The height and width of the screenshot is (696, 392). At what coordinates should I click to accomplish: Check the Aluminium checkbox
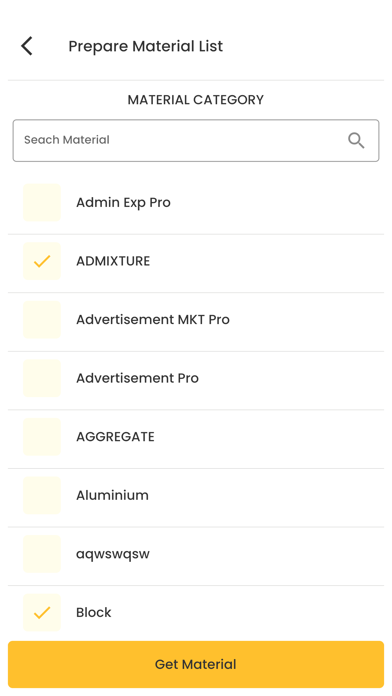(42, 495)
